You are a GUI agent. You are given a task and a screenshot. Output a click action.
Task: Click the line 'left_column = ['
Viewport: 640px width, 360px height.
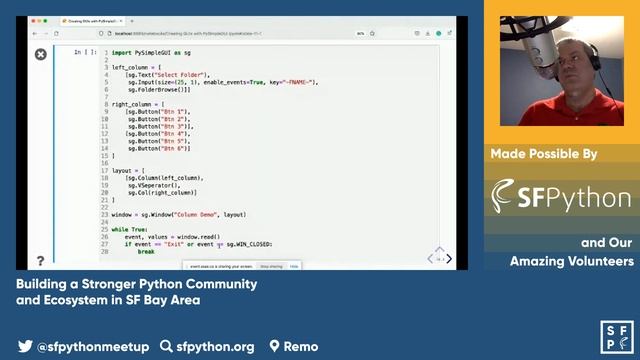tap(136, 67)
